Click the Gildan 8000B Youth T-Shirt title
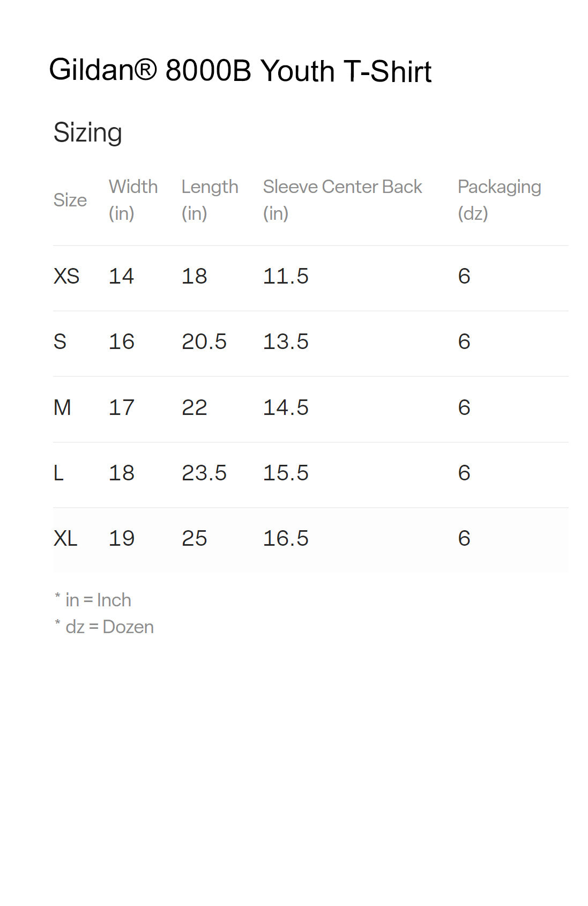 pyautogui.click(x=240, y=71)
